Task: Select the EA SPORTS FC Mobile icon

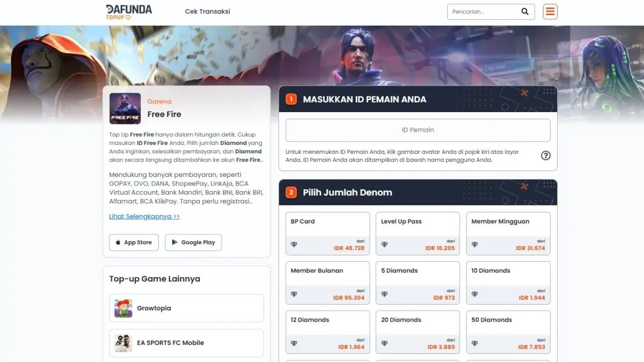Action: pos(123,343)
